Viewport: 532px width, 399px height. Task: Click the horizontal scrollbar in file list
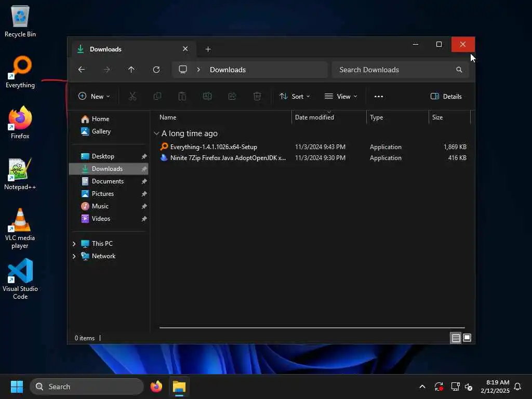pyautogui.click(x=312, y=328)
